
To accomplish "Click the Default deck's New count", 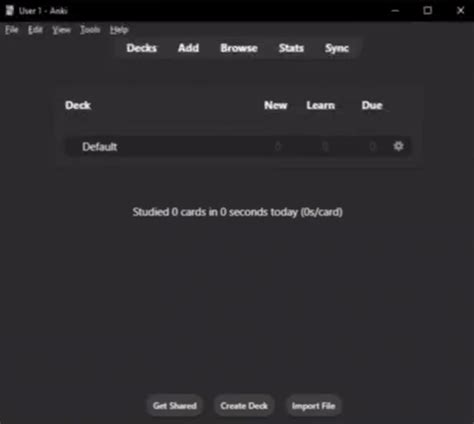I will click(278, 146).
